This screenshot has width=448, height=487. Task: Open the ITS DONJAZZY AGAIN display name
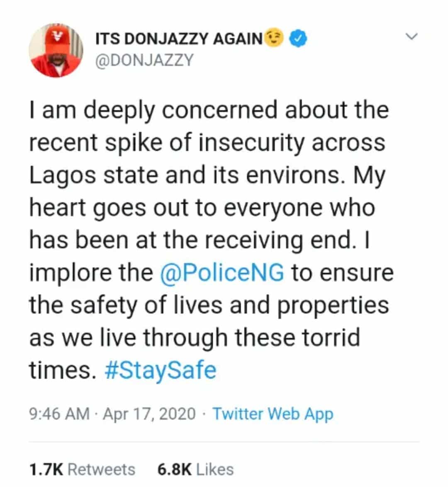click(x=179, y=39)
